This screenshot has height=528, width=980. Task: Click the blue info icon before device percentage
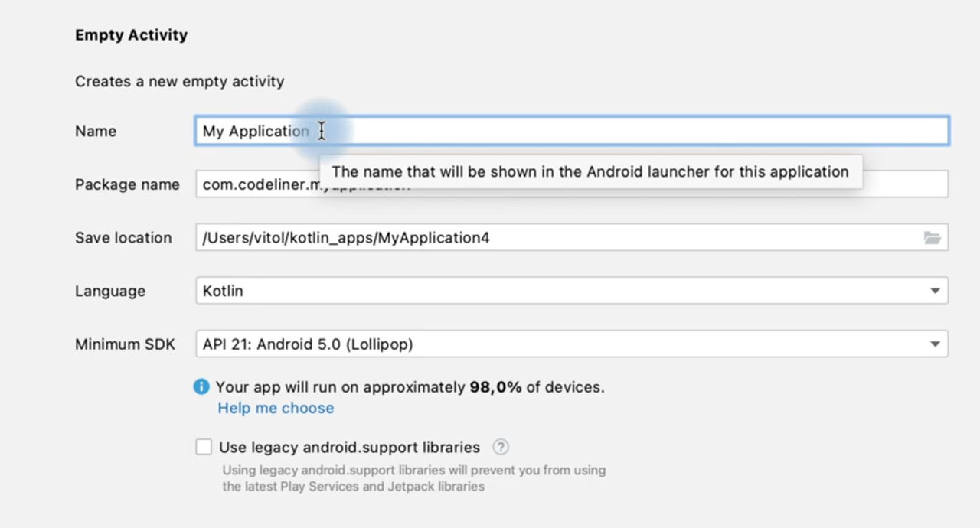pyautogui.click(x=201, y=387)
